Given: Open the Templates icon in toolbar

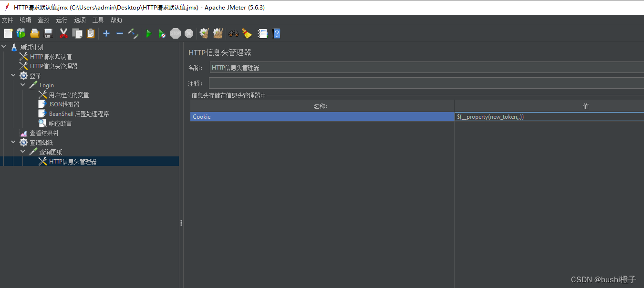Looking at the screenshot, I should pos(21,33).
